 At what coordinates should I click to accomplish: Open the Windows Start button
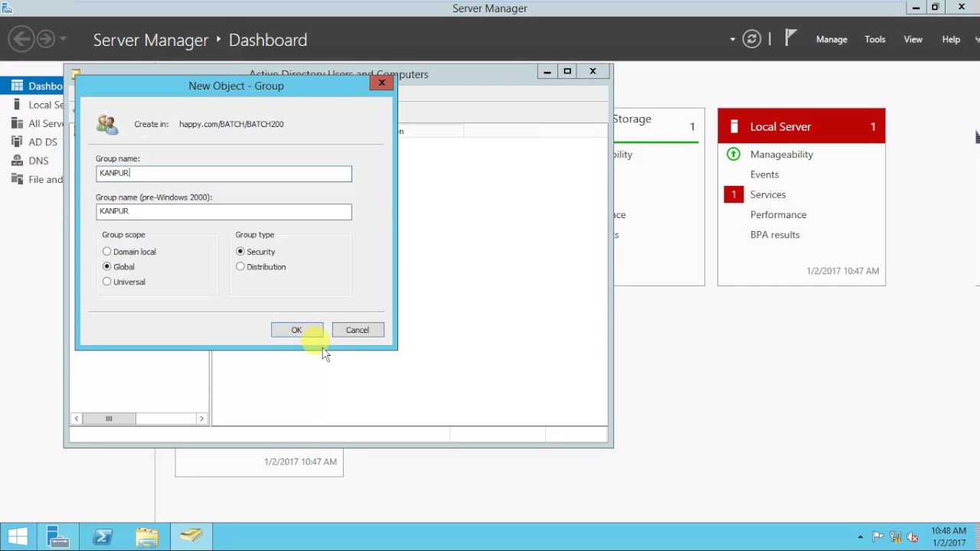(x=17, y=536)
